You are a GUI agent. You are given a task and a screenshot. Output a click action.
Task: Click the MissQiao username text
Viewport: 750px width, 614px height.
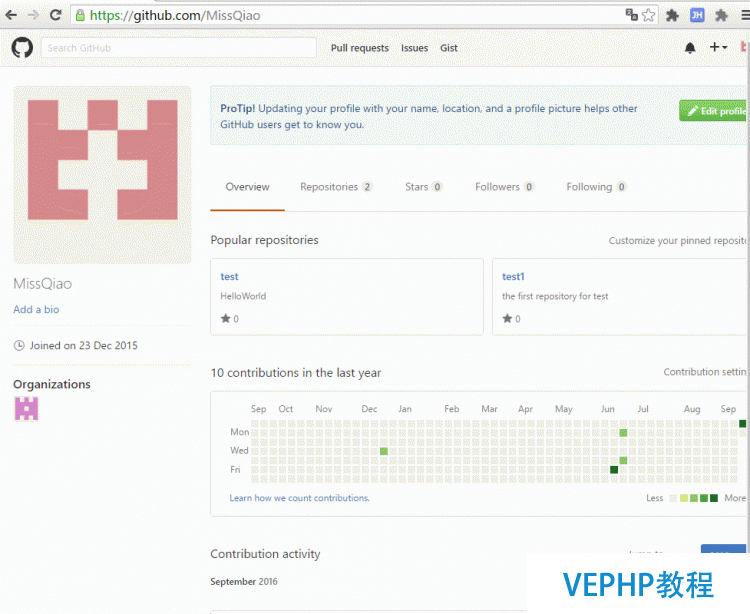[x=43, y=284]
